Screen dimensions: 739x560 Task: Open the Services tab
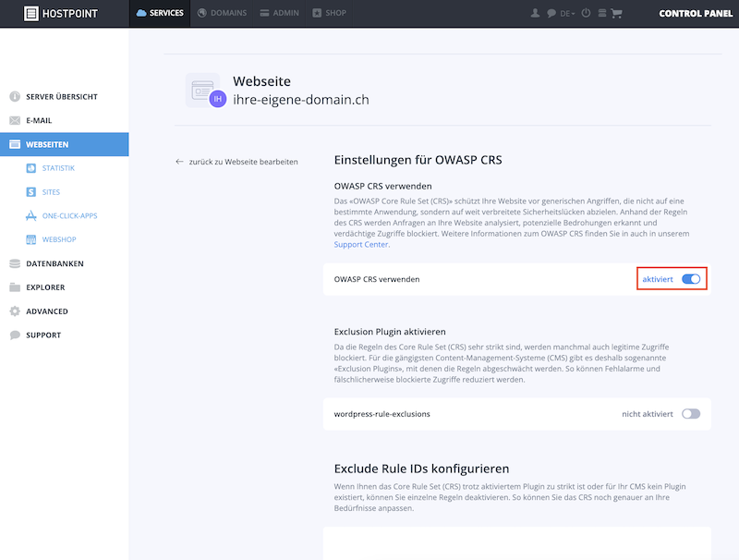160,13
